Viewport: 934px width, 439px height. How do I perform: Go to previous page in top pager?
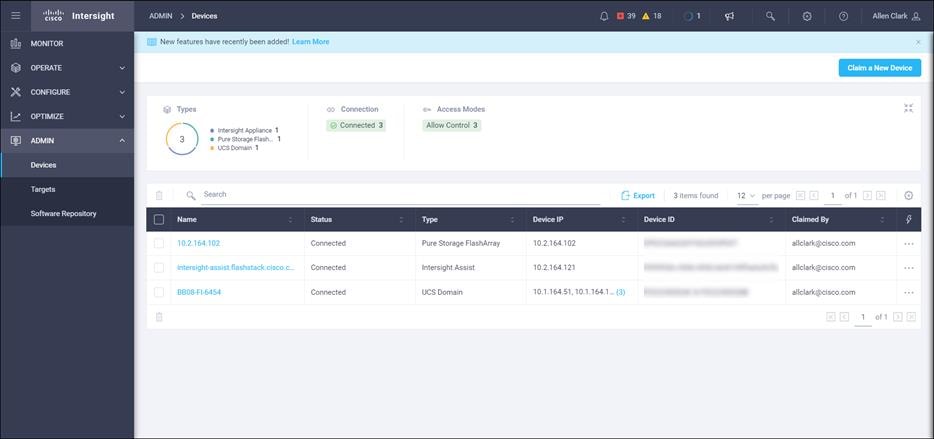(814, 195)
